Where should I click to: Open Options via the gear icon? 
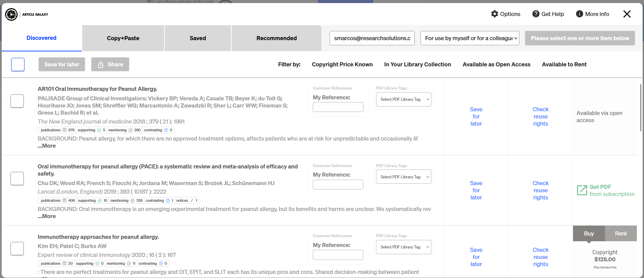pos(495,14)
